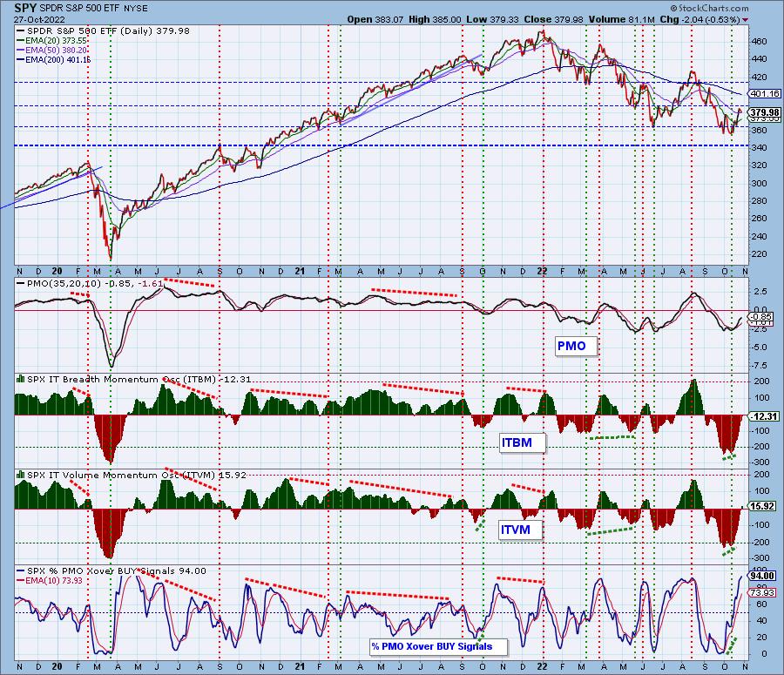Click the EMA(10) 73.93 legend entry
This screenshot has width=784, height=675.
(50, 581)
